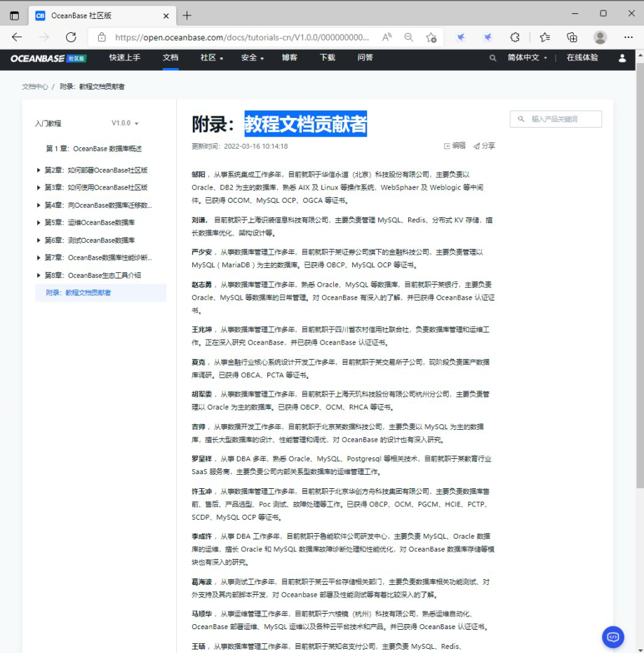Viewport: 644px width, 653px height.
Task: Click the 入门教程 sidebar heading
Action: click(48, 123)
